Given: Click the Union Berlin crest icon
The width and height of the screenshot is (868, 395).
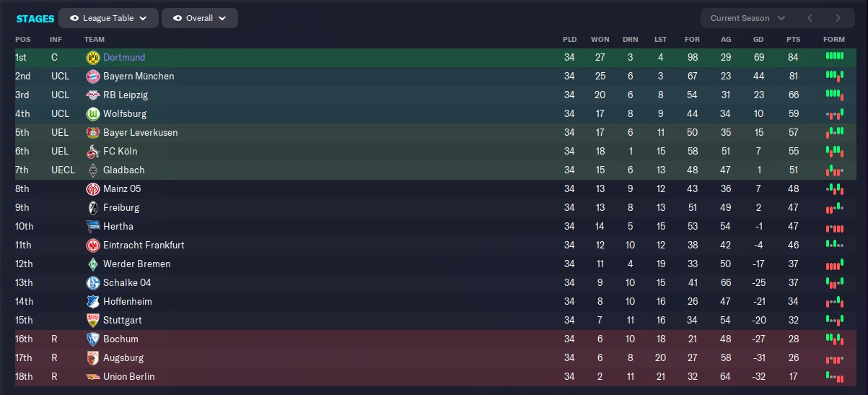Looking at the screenshot, I should pos(92,376).
